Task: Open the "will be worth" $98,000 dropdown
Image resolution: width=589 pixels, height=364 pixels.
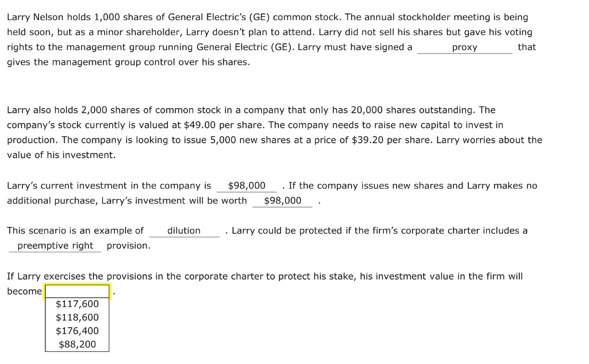Action: click(x=282, y=201)
